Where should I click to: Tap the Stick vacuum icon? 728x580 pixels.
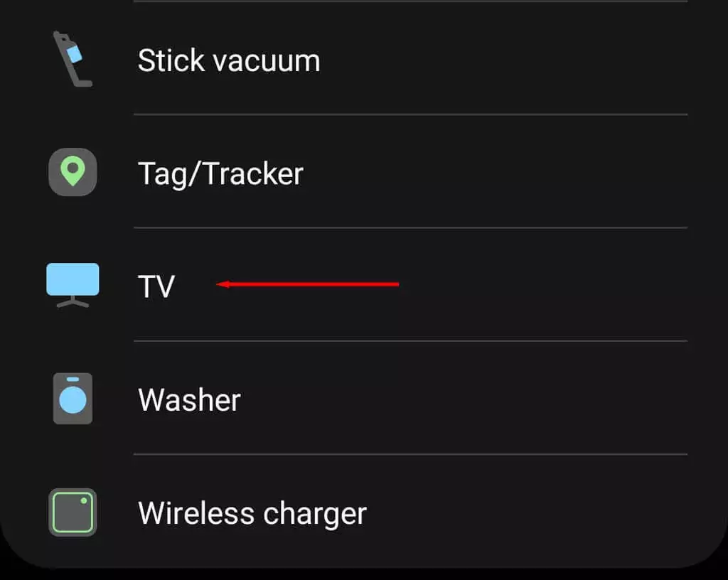(x=73, y=60)
